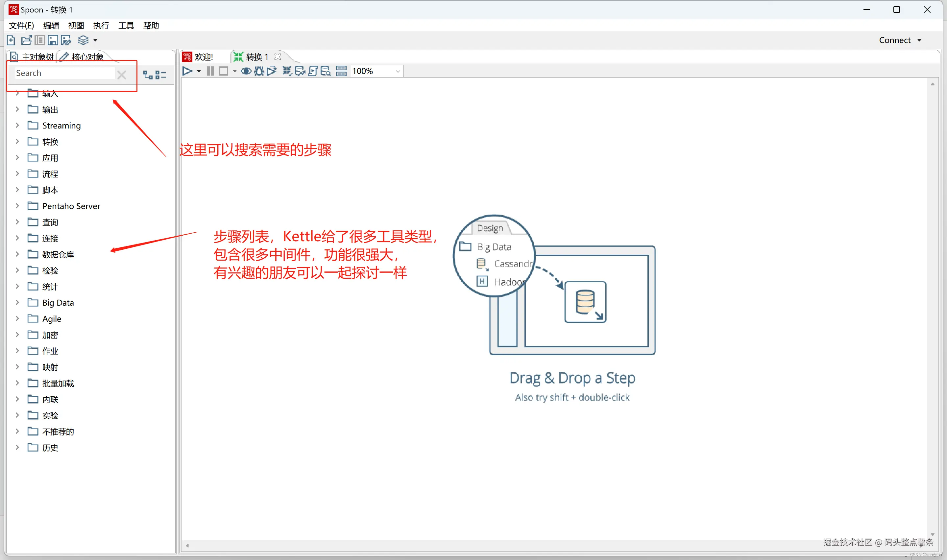The width and height of the screenshot is (947, 560).
Task: Click the expand tree icon beside search
Action: pos(148,75)
